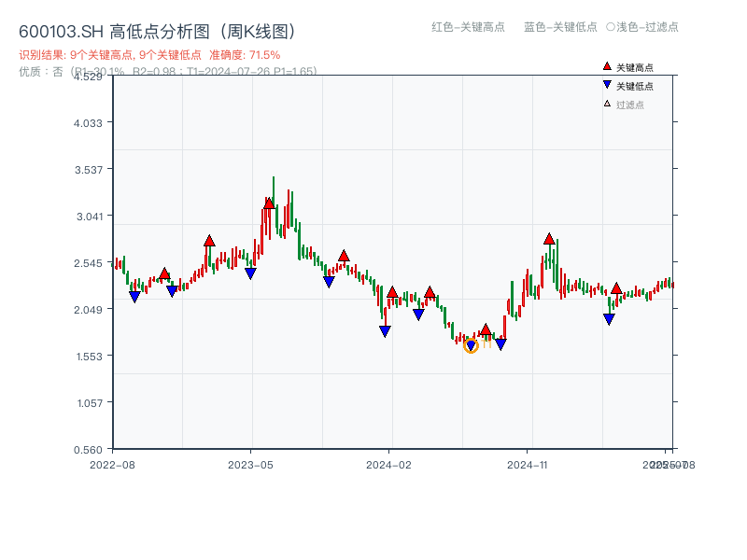Click the hollow circle icon before 浅色-过滤点
Viewport: 747px width, 560px height.
coord(612,28)
